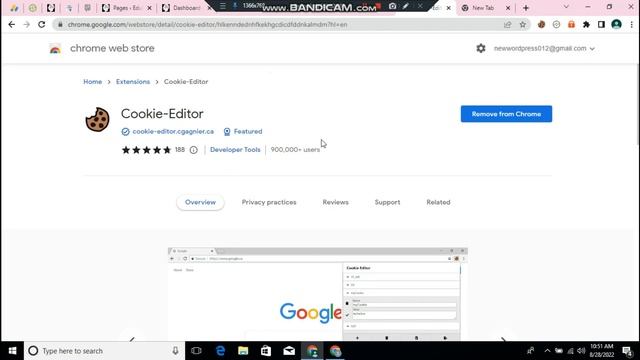The image size is (640, 360).
Task: Click the rating info icon beside 188
Action: pyautogui.click(x=193, y=150)
